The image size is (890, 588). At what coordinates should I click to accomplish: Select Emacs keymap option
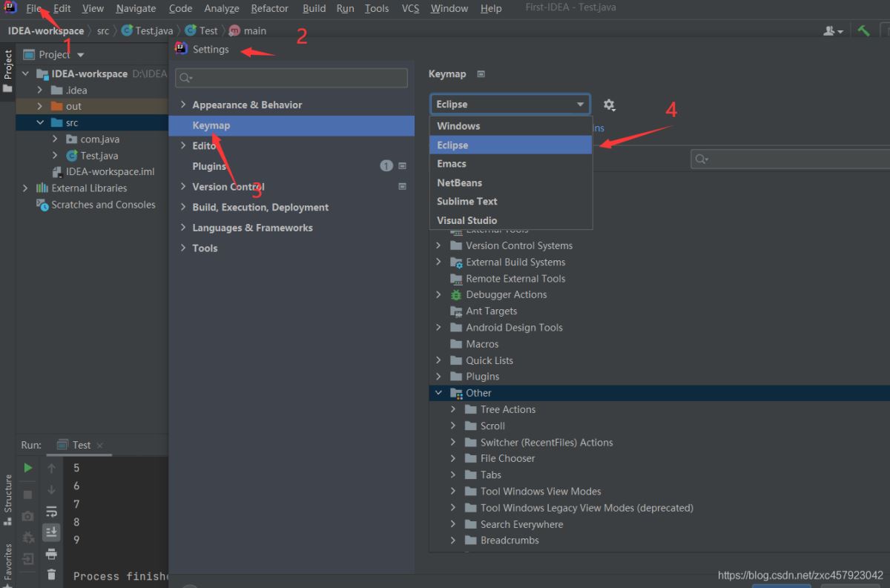511,164
